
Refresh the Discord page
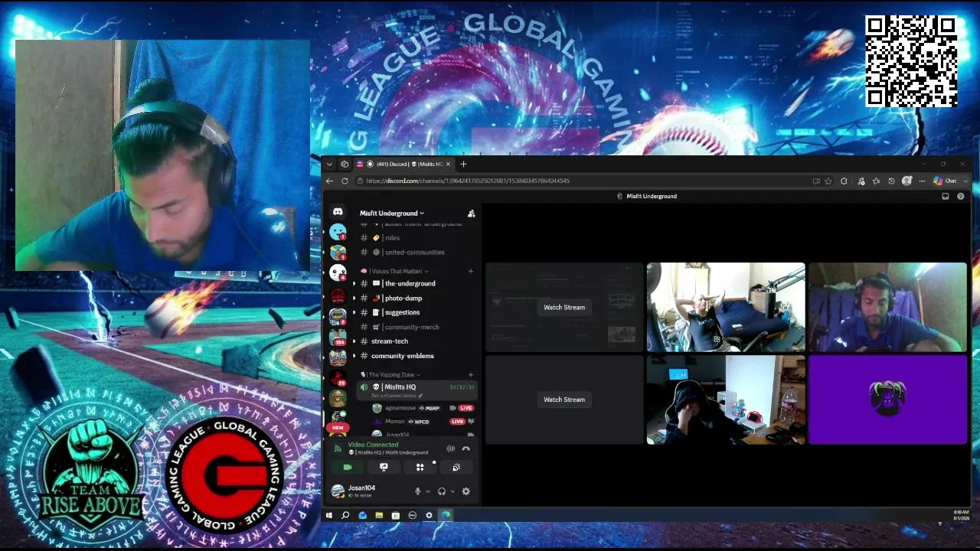(x=345, y=181)
